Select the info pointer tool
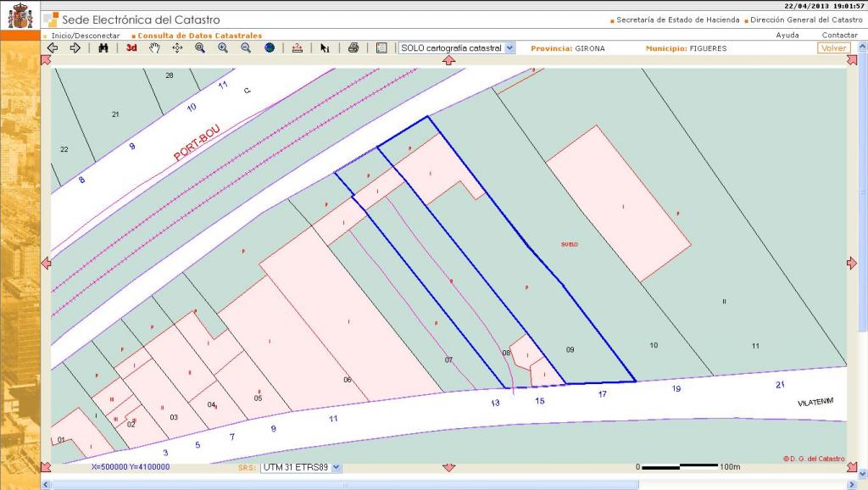 tap(325, 48)
